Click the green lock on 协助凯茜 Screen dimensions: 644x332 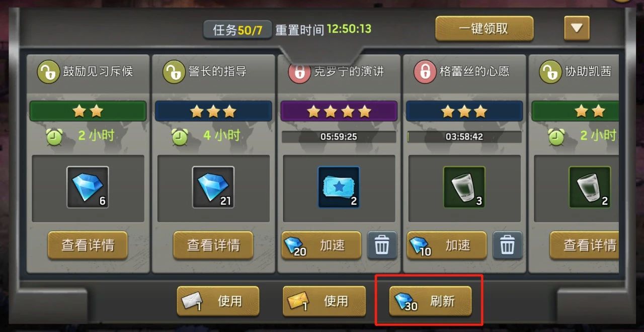pos(550,72)
